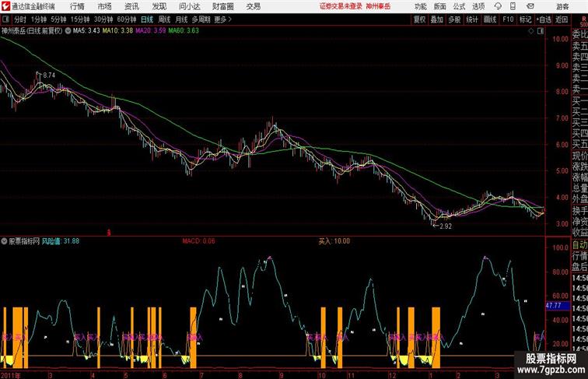Open the 多周期 multi-period view

coord(201,19)
